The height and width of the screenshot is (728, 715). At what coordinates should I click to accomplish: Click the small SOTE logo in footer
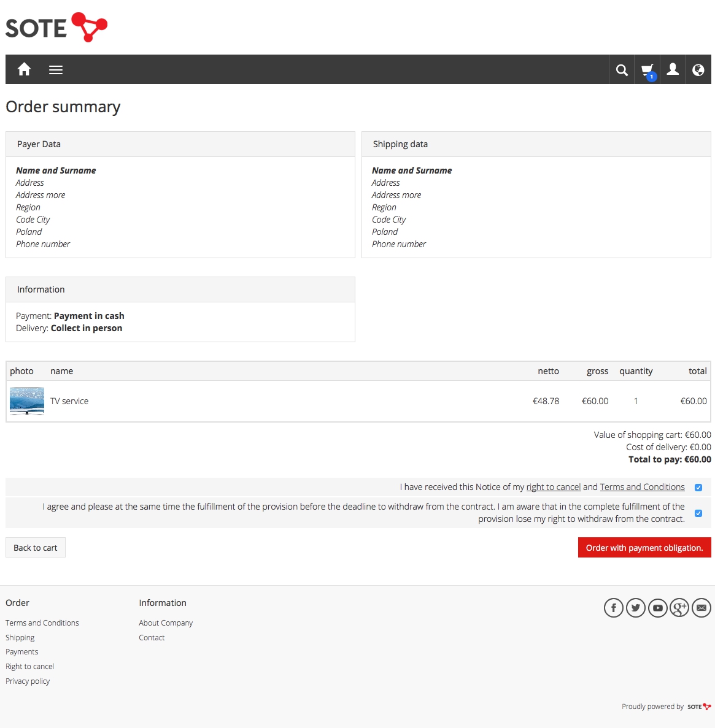[x=699, y=707]
